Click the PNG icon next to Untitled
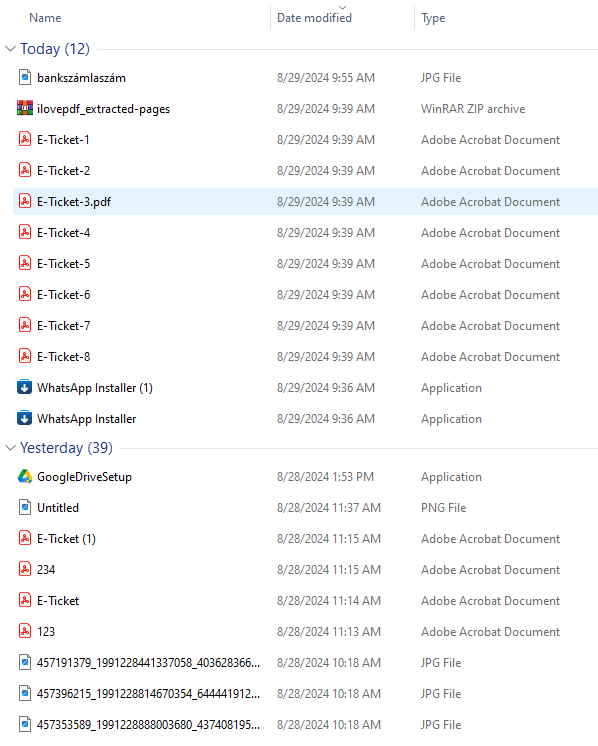The height and width of the screenshot is (746, 598). (25, 507)
